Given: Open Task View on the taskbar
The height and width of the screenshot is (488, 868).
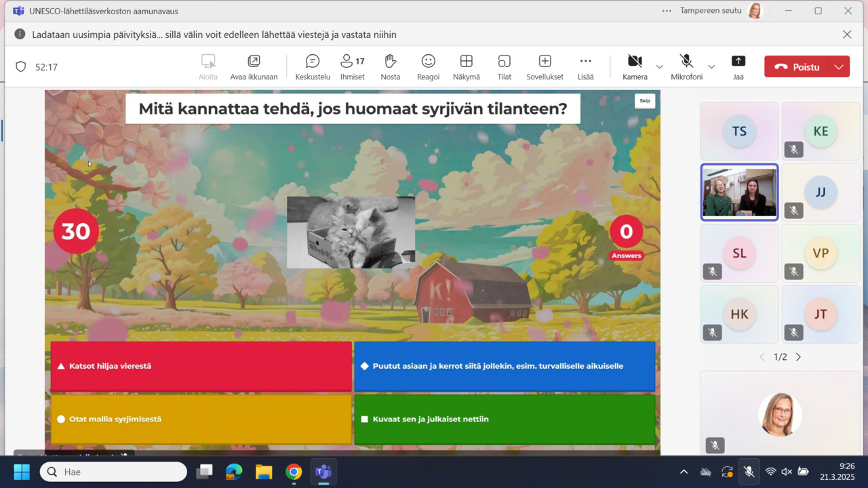Looking at the screenshot, I should point(204,472).
